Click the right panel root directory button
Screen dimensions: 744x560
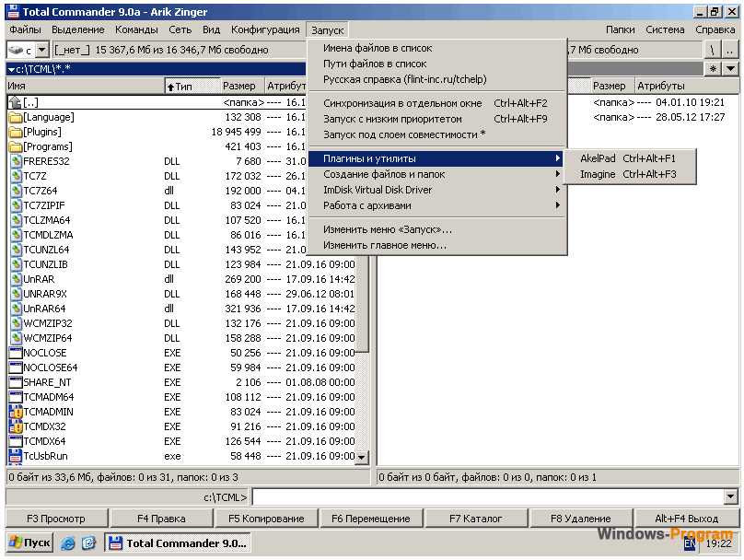click(712, 50)
